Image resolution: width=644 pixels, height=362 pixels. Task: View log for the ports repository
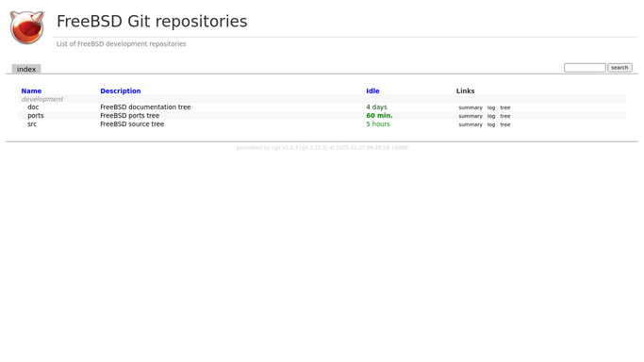click(x=491, y=116)
